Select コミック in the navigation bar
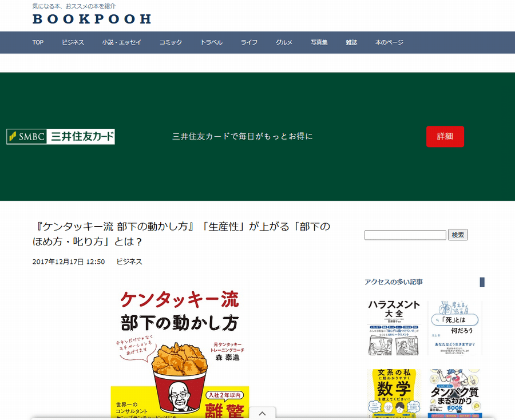The width and height of the screenshot is (515, 420). [171, 42]
